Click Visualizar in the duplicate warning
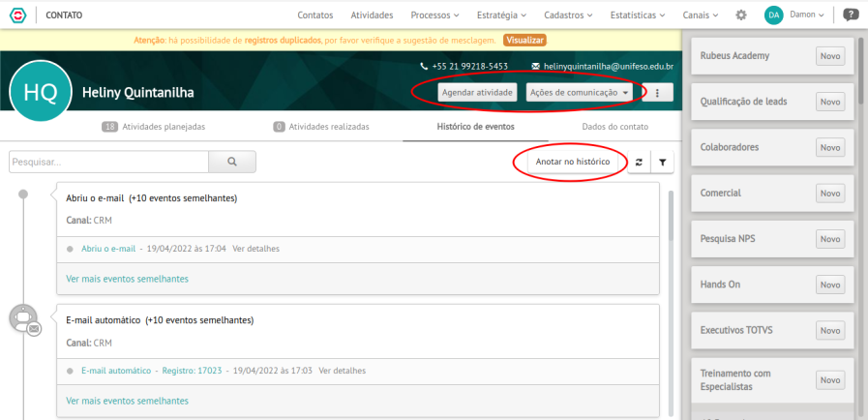 524,41
